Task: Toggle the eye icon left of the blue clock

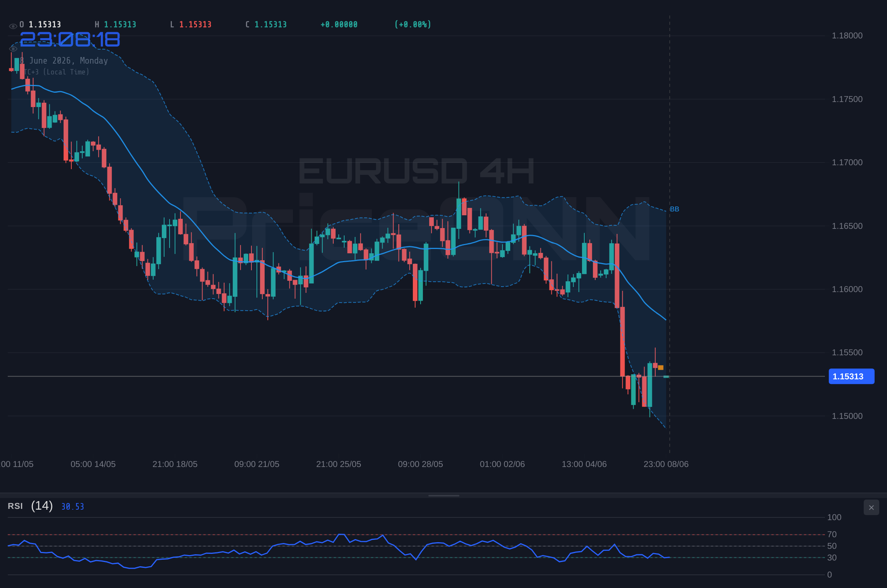Action: [x=13, y=49]
